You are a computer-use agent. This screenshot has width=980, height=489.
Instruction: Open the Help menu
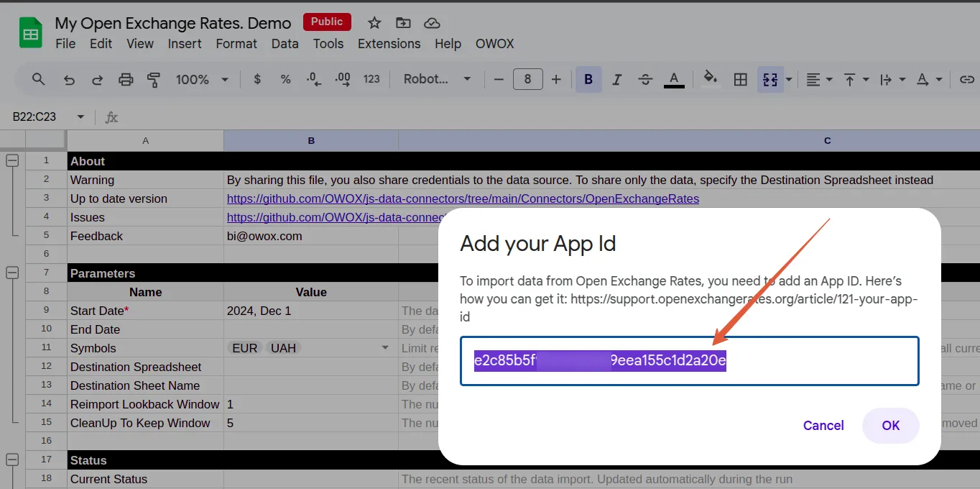coord(448,43)
